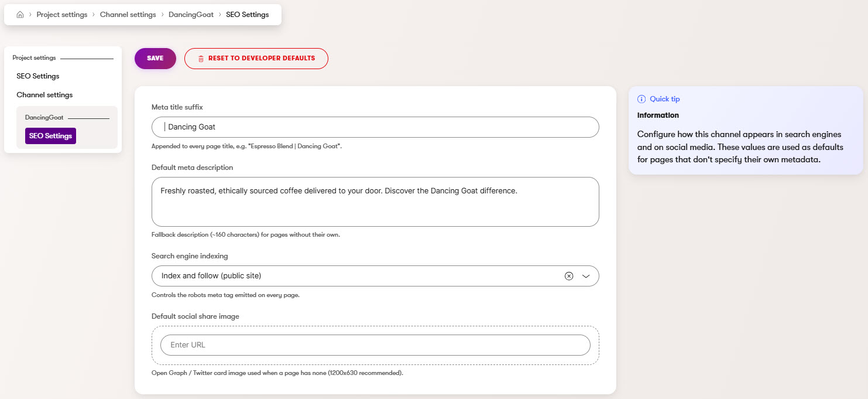Click 'Open Graph / Twitter card image' hint
The image size is (868, 399).
tap(277, 373)
